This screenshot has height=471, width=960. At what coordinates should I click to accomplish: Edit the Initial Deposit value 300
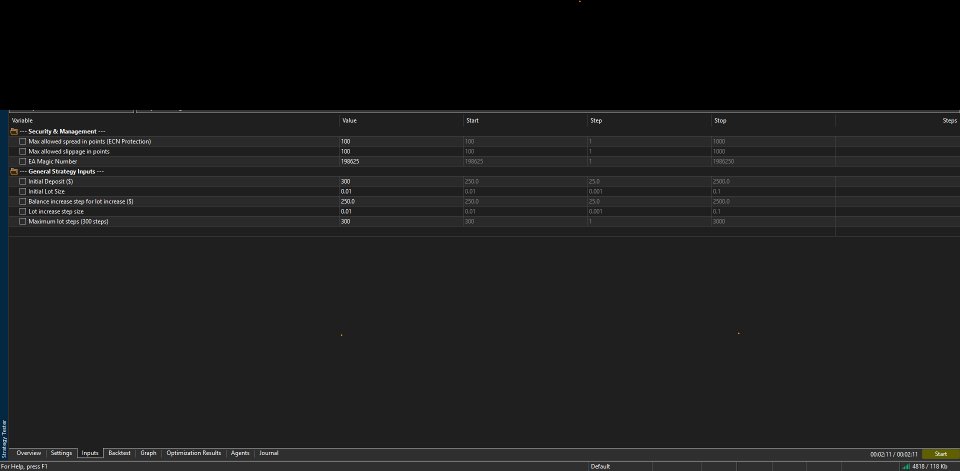(x=401, y=181)
